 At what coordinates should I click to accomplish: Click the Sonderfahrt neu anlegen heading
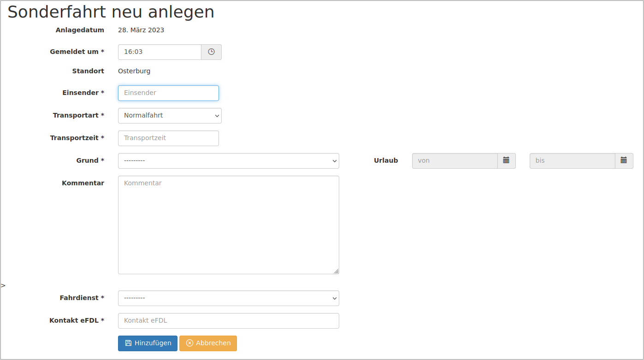(111, 12)
